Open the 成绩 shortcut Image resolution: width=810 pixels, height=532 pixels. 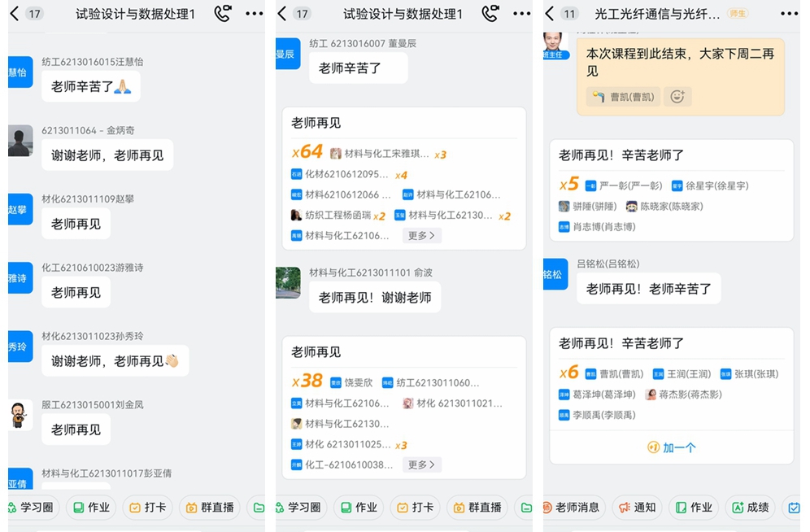tap(750, 508)
